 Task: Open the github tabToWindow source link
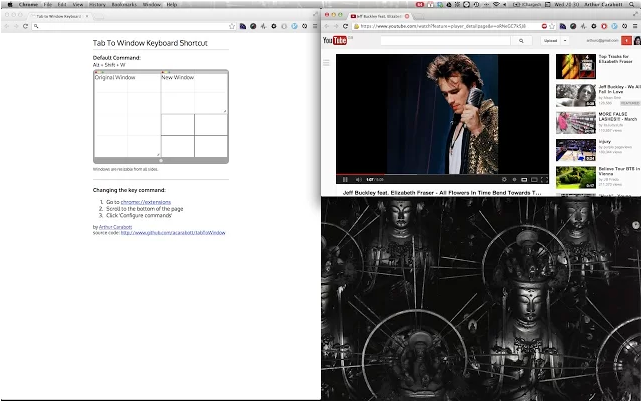coord(173,233)
